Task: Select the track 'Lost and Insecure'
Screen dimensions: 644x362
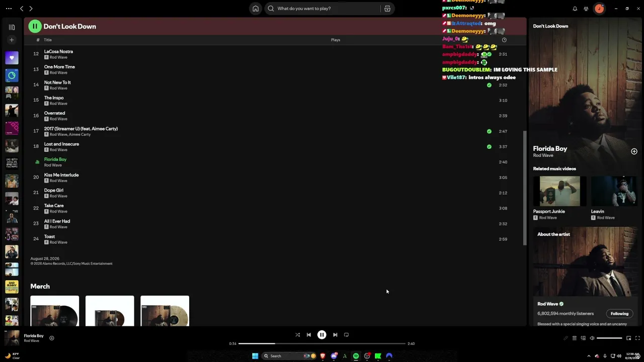Action: 61,144
